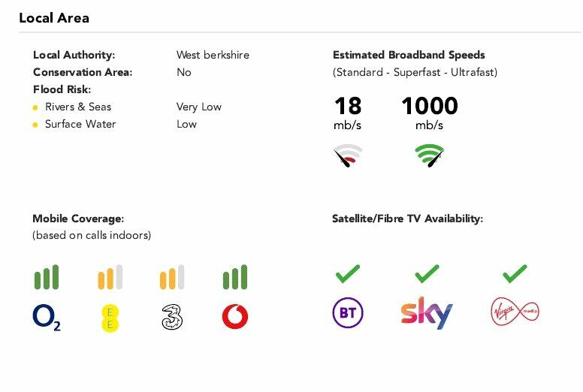Screen dimensions: 583x392
Task: Click green signal bars above O2
Action: (x=47, y=277)
